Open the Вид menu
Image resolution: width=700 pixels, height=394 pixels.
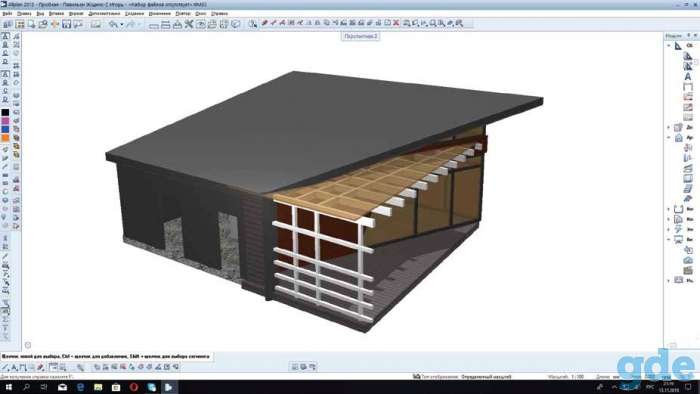coord(40,14)
